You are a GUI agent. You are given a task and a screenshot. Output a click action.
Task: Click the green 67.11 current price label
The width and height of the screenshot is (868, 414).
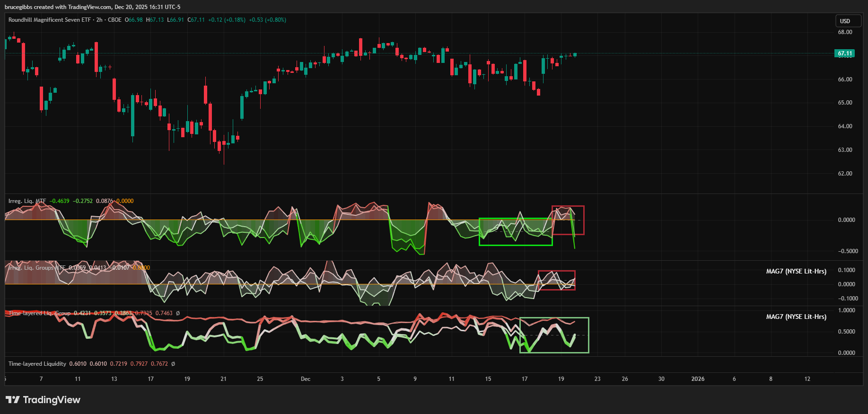(x=844, y=53)
